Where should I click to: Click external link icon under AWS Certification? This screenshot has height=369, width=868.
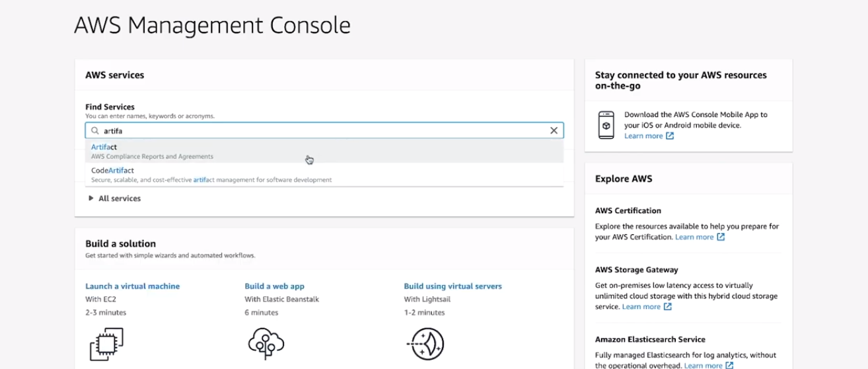(721, 237)
